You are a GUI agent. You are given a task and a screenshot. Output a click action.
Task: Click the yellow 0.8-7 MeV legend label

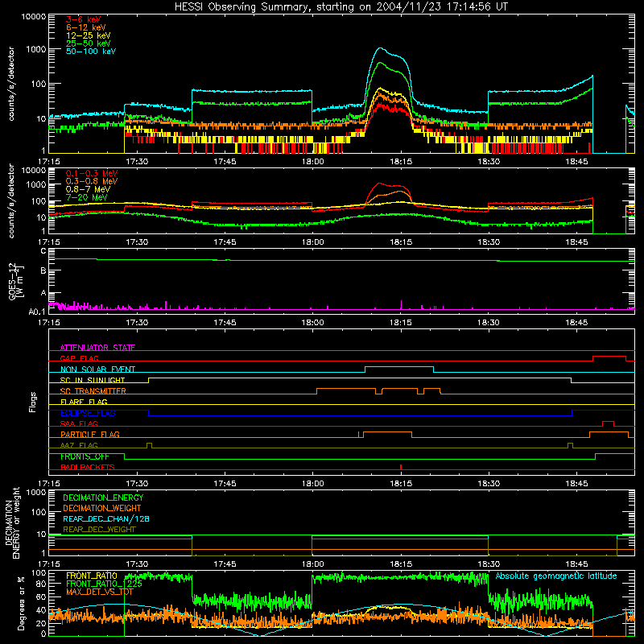click(x=88, y=189)
